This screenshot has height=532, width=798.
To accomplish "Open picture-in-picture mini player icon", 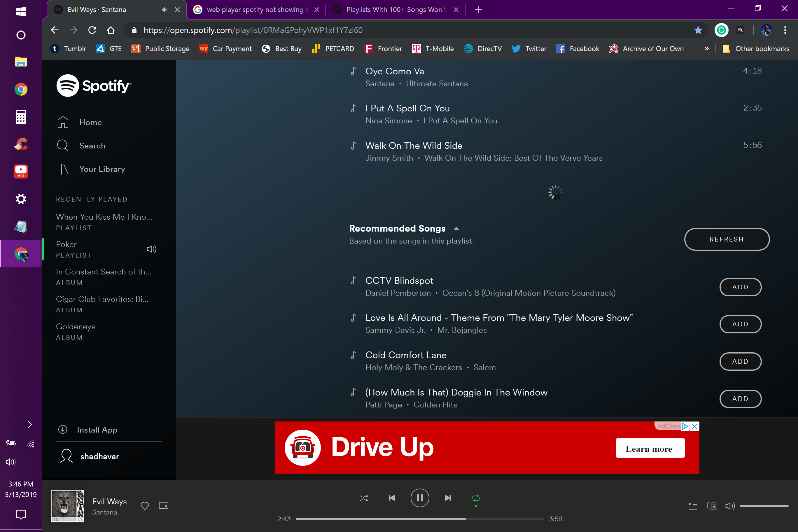I will 164,505.
